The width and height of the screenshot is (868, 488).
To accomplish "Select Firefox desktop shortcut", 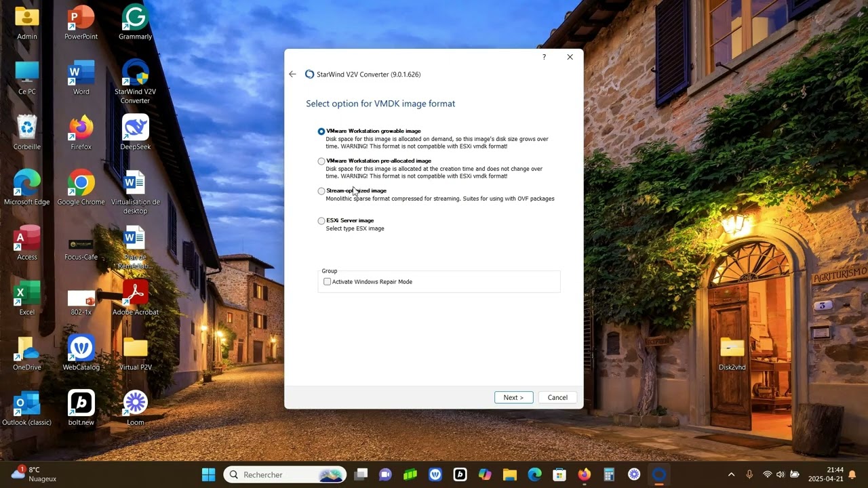I will pos(81,133).
